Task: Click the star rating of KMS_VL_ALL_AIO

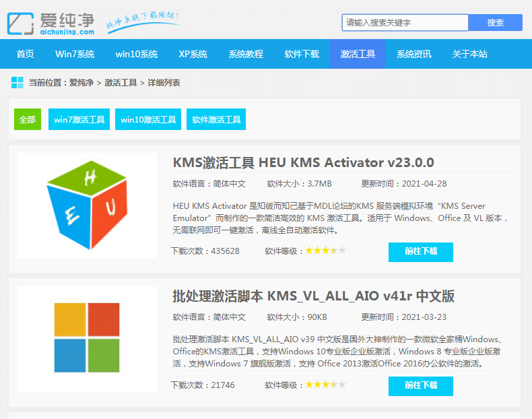Action: 326,385
